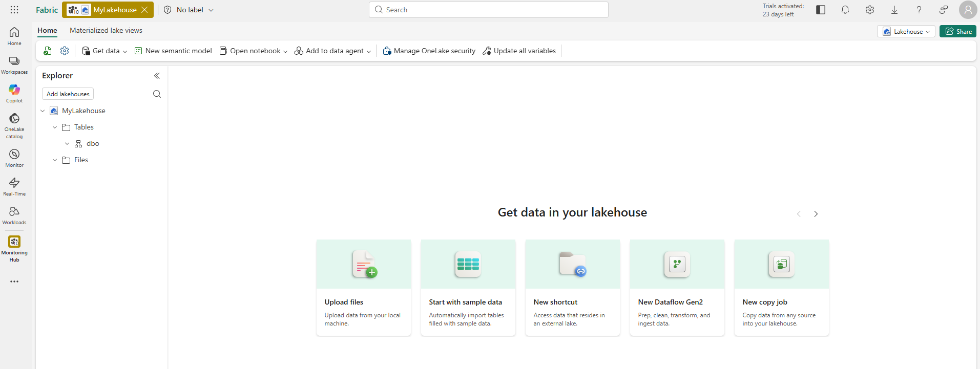Select the Tables folder label
The image size is (980, 369).
pyautogui.click(x=84, y=127)
